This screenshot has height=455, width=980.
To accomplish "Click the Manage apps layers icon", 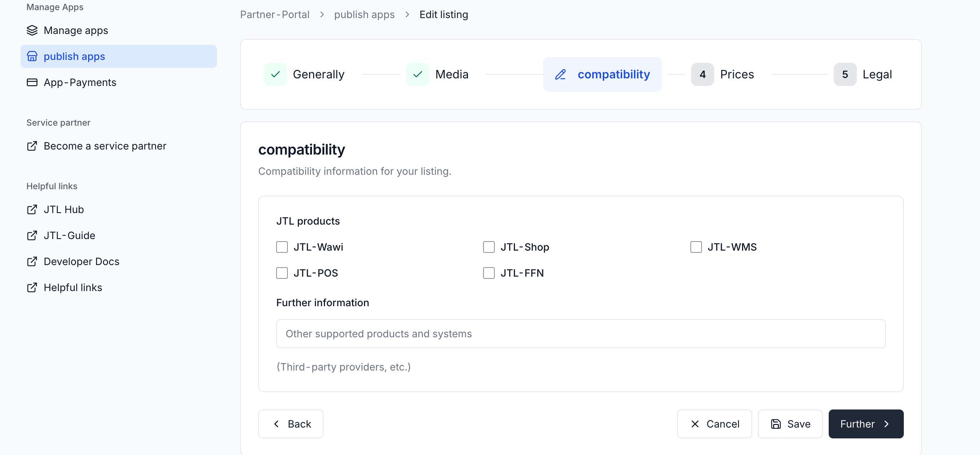I will pyautogui.click(x=32, y=30).
